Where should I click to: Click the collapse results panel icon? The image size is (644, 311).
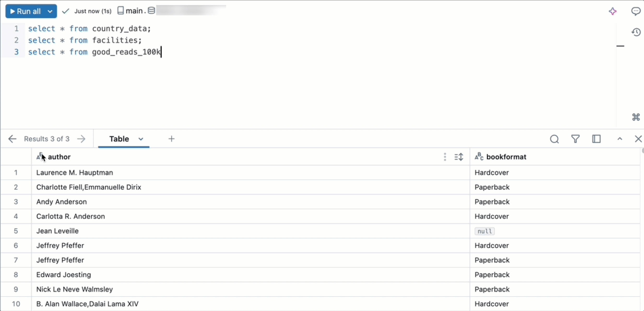click(620, 139)
